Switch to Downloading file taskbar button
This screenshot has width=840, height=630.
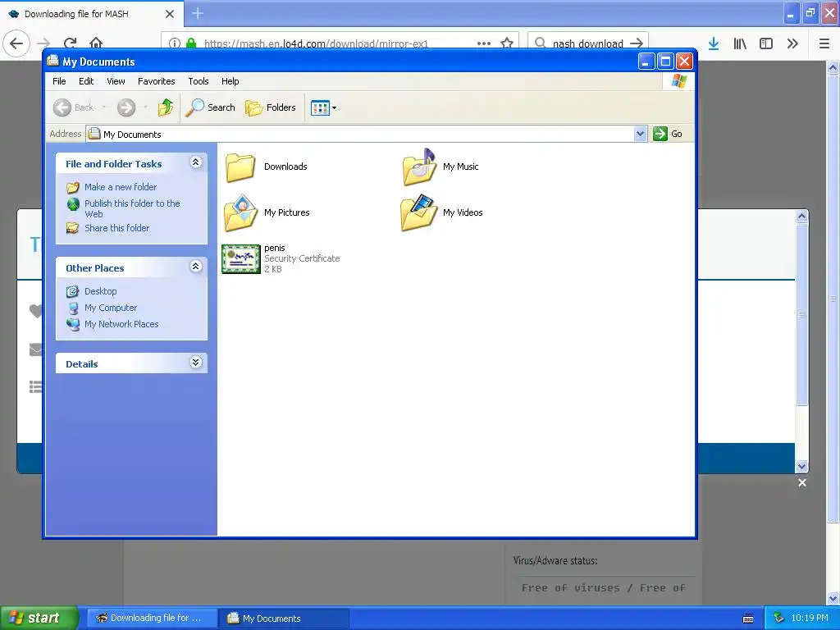(152, 619)
